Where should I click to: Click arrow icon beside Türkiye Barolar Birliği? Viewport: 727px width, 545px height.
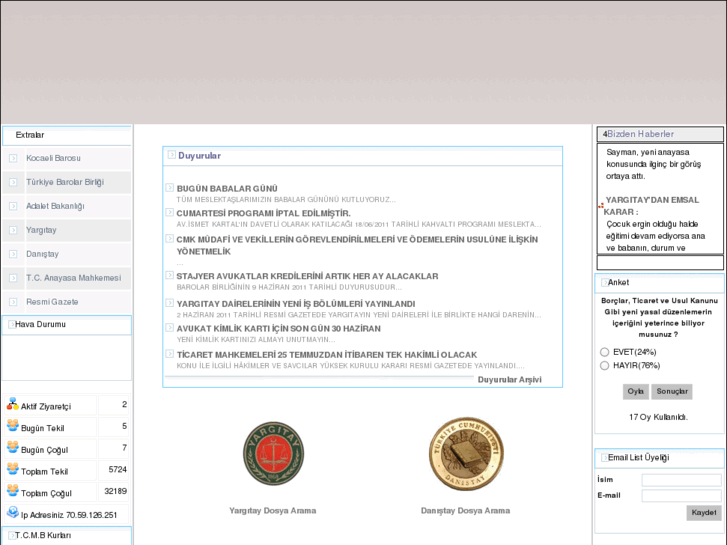(x=13, y=182)
